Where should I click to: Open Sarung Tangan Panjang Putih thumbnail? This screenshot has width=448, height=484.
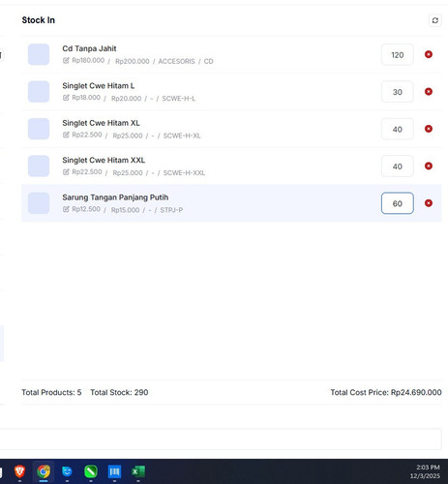pyautogui.click(x=39, y=203)
